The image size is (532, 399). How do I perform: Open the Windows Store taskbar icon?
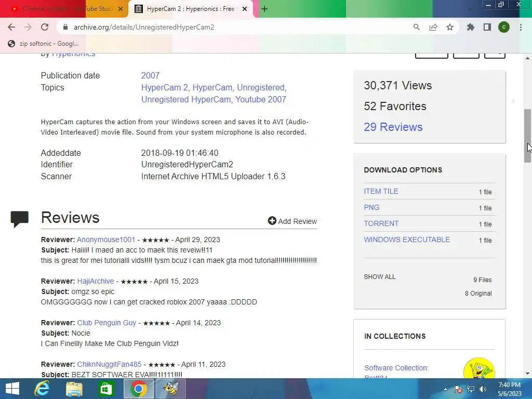pyautogui.click(x=106, y=389)
